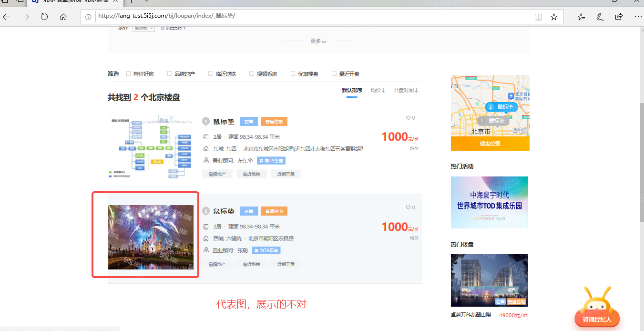Go to browser home page icon

pyautogui.click(x=63, y=17)
